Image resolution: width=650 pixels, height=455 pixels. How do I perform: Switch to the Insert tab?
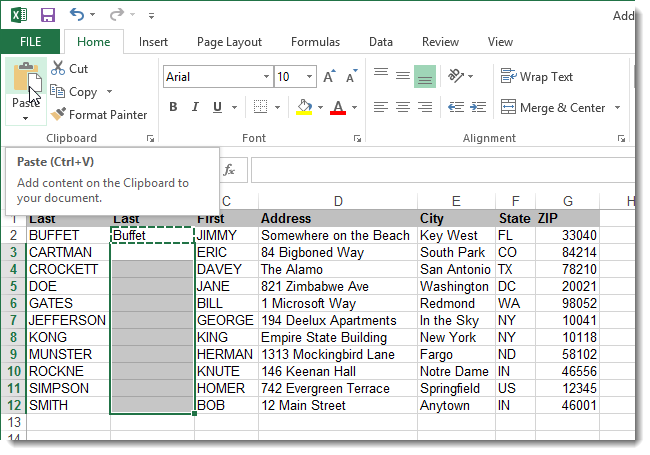point(153,42)
